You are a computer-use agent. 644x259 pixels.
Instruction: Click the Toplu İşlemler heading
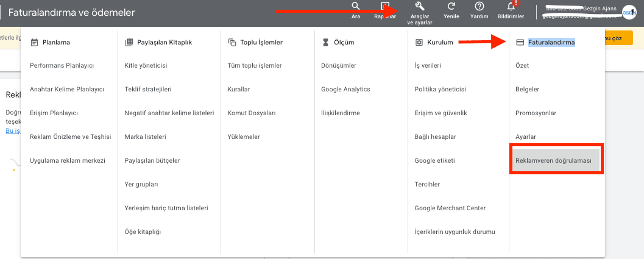[x=261, y=42]
